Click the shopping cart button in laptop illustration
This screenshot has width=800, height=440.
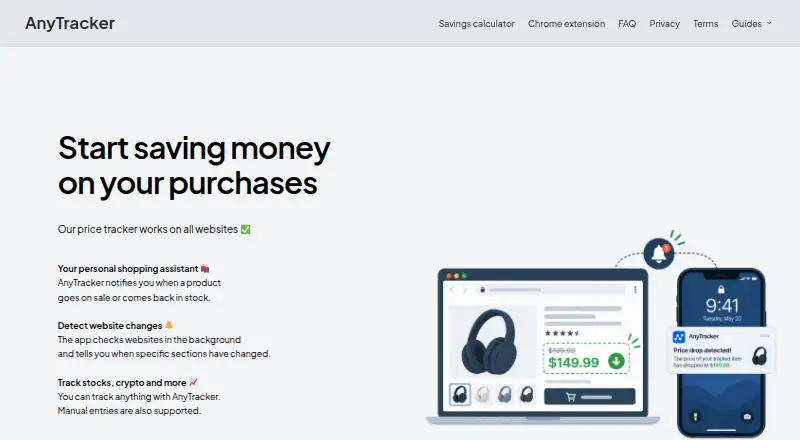click(590, 397)
